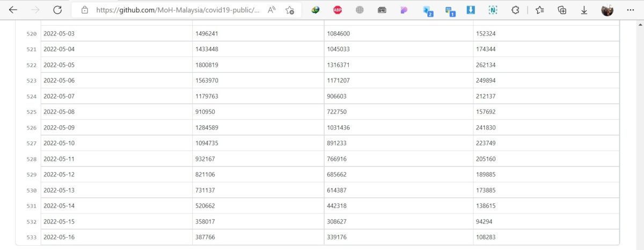Open the ABP Adblock Plus extension

tap(338, 10)
